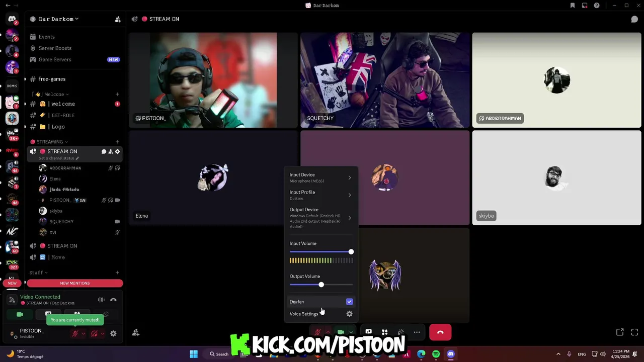Select PISTOON_ video tile
The image size is (644, 362).
(213, 80)
